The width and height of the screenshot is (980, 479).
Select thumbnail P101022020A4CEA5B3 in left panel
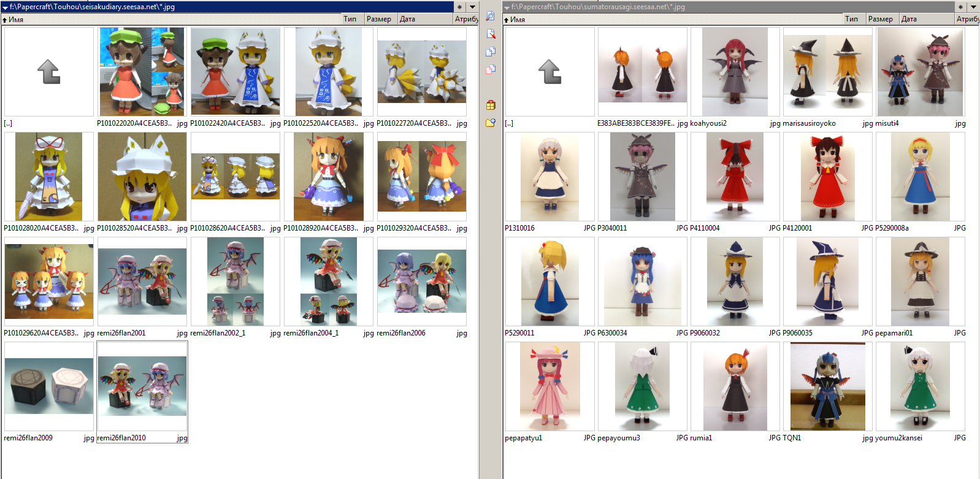142,72
